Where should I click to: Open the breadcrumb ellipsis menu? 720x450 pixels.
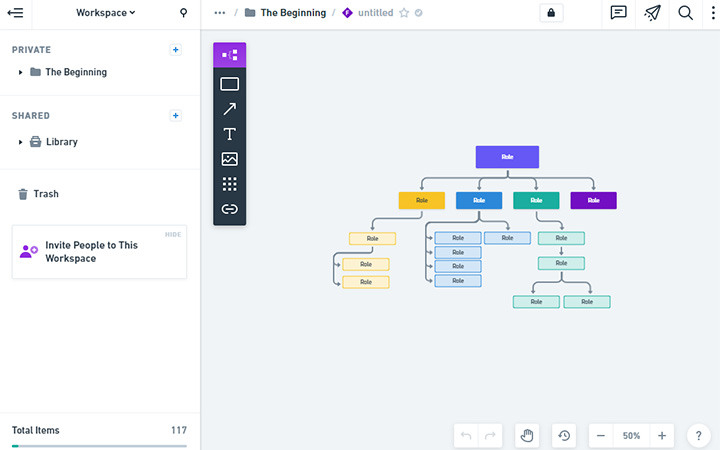220,13
